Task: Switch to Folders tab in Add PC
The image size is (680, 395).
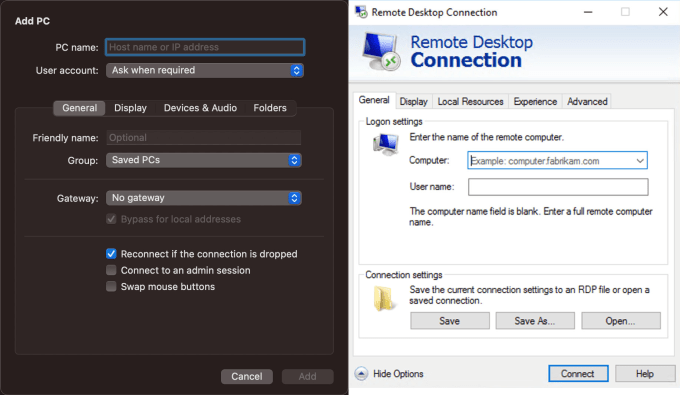Action: [270, 108]
